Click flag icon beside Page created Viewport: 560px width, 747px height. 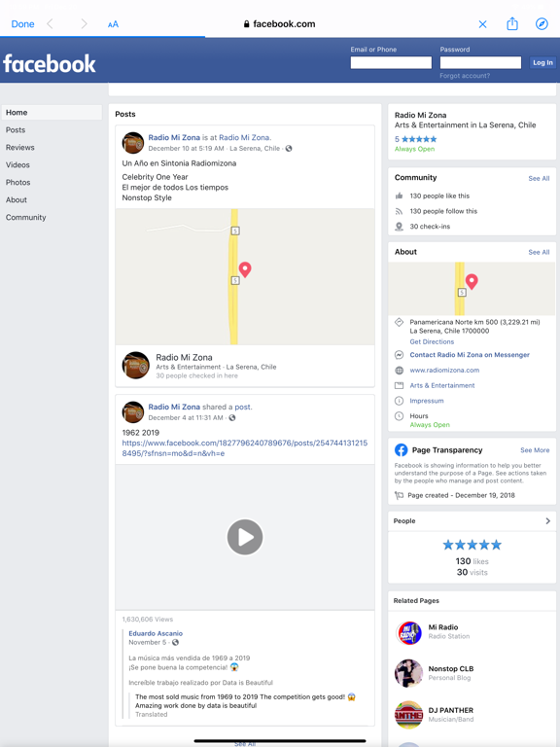399,495
